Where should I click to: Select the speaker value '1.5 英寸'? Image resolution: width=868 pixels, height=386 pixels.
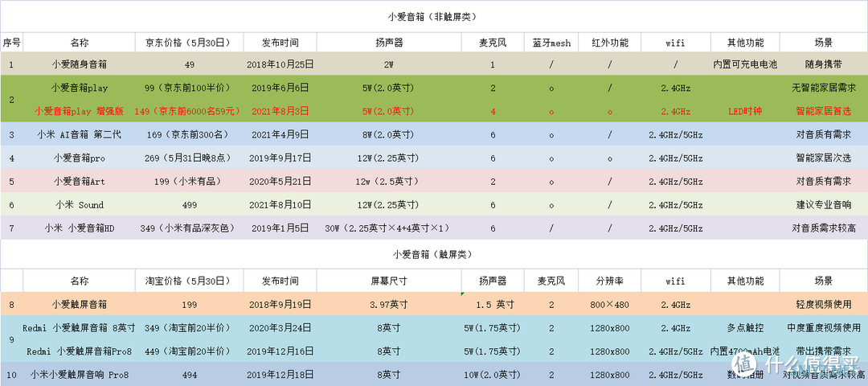tap(495, 304)
